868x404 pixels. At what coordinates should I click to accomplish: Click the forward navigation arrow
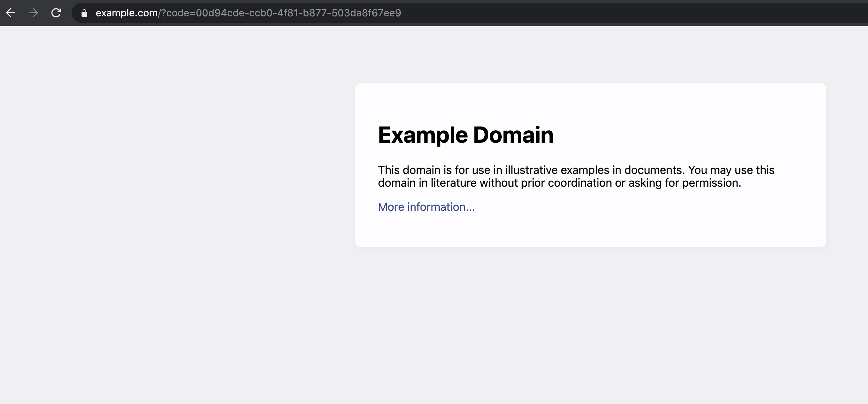(x=33, y=13)
